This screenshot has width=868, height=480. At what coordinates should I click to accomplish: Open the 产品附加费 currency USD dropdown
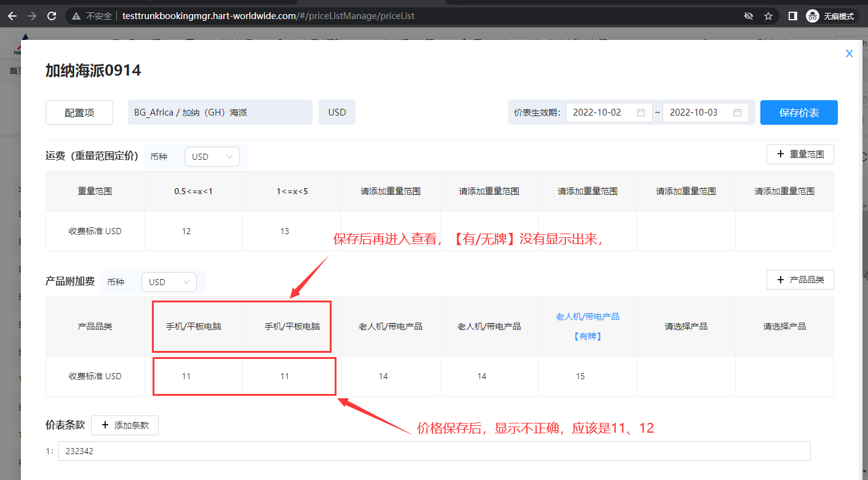[x=169, y=282]
